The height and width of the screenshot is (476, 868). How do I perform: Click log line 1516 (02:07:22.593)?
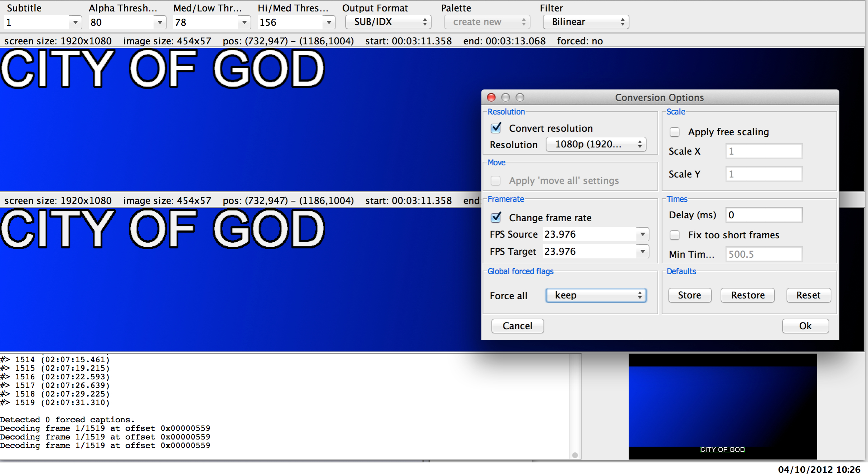tap(55, 377)
